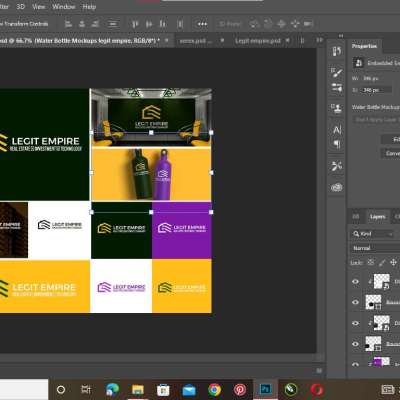Screen dimensions: 400x400
Task: Select the Properties panel tab
Action: point(364,46)
